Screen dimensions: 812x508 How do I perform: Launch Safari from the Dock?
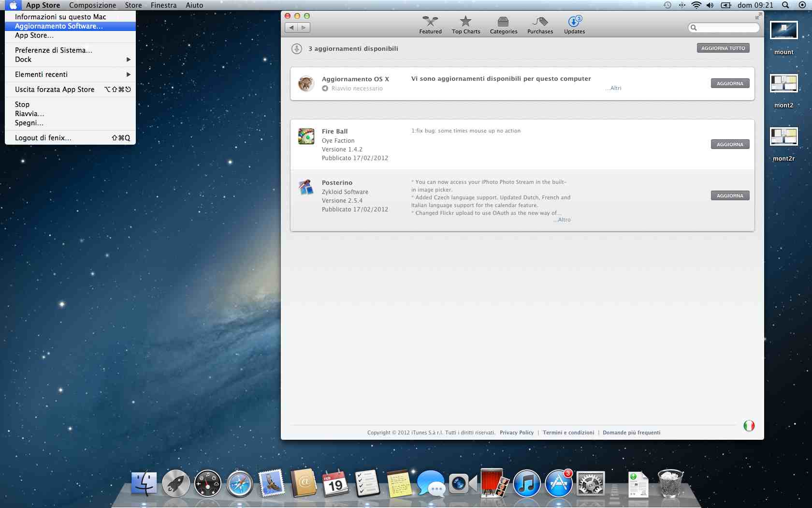tap(240, 484)
